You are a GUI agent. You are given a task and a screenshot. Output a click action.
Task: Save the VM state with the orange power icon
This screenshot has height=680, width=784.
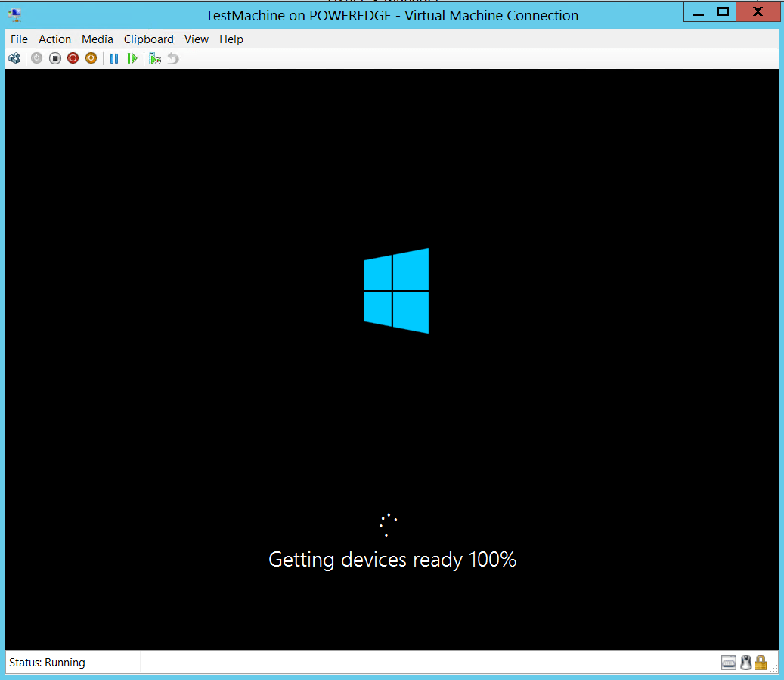pos(91,58)
